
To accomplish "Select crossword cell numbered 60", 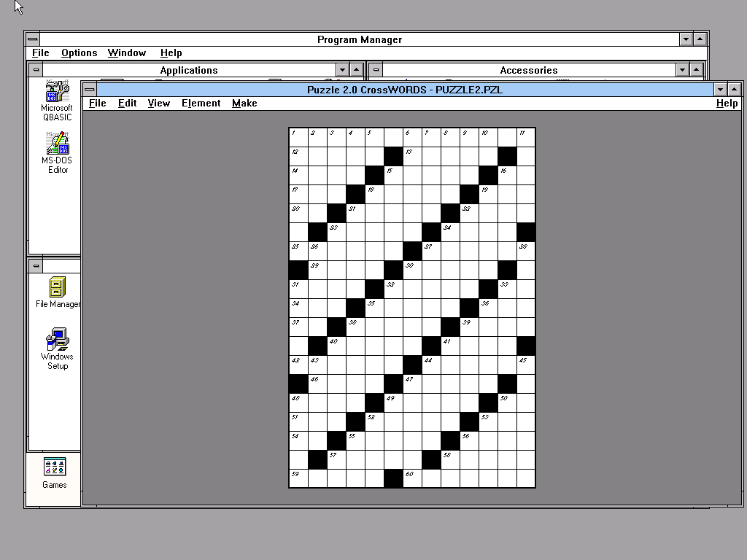I will point(412,479).
